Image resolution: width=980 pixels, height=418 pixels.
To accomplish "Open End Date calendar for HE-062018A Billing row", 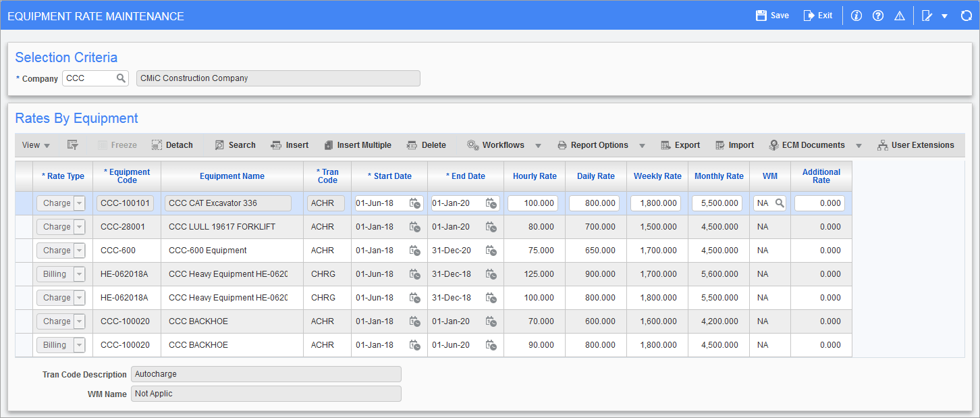I will [491, 274].
